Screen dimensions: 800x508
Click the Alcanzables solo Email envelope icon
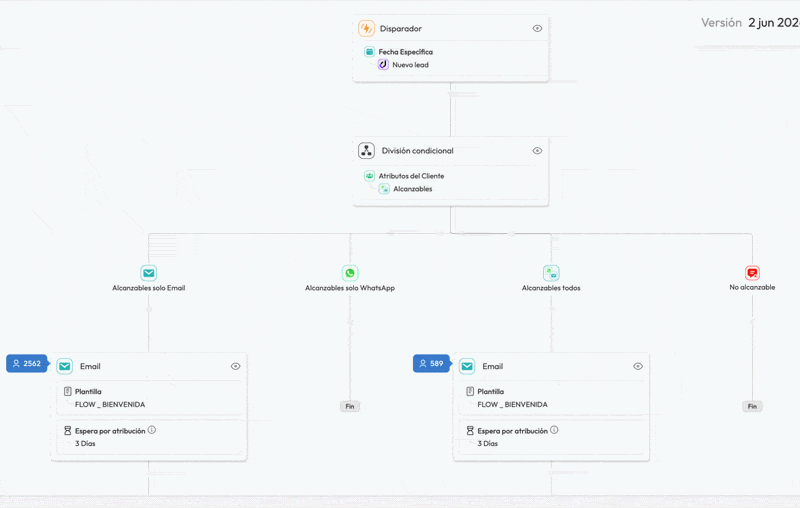click(148, 273)
